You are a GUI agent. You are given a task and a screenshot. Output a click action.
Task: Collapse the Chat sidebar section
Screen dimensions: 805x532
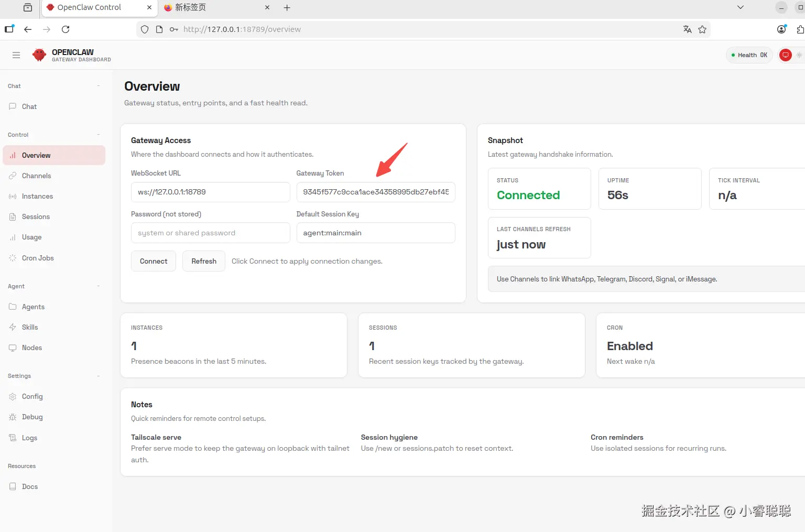coord(98,86)
